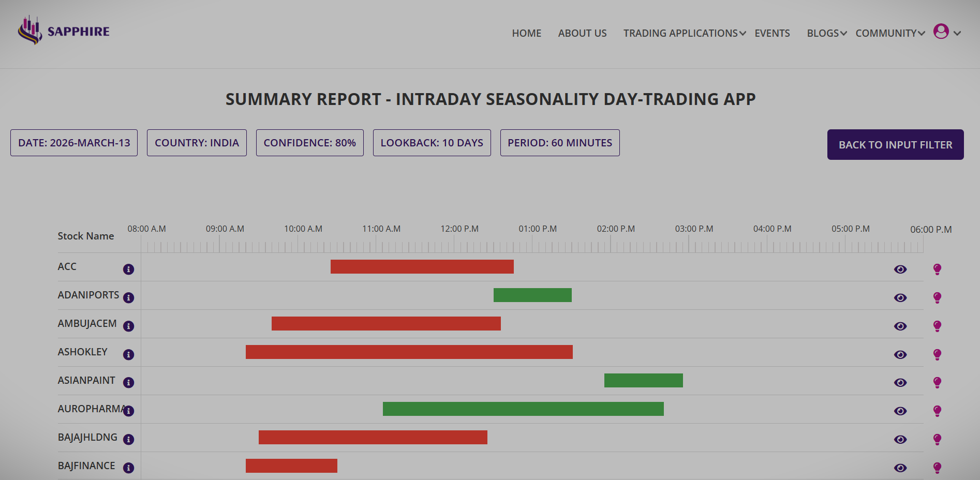Screen dimensions: 980x480
Task: Click the lightbulb icon for BAJFINANCE
Action: pos(937,468)
